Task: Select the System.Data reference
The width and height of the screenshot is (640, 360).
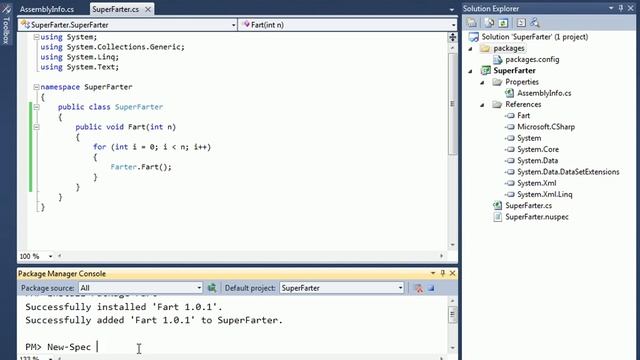Action: coord(538,161)
